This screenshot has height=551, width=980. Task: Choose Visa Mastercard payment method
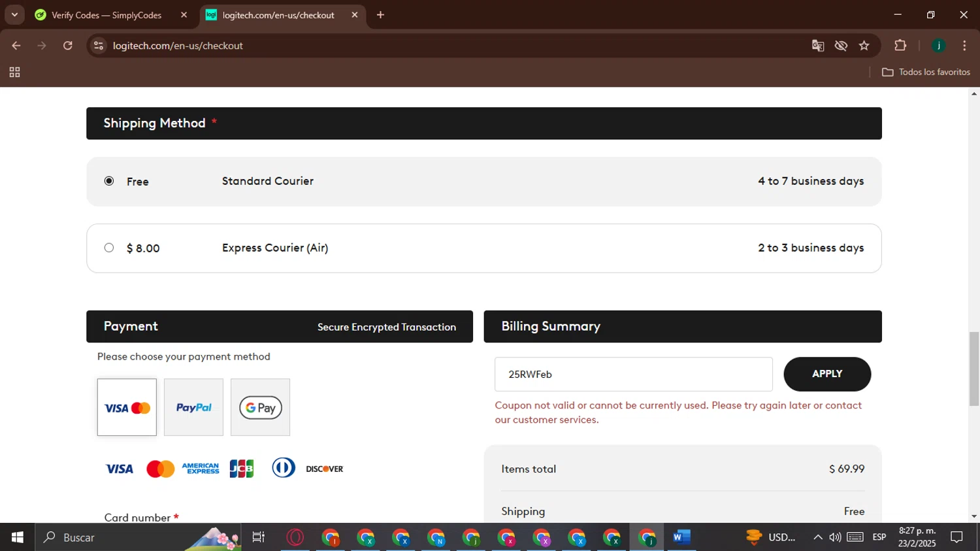point(127,407)
